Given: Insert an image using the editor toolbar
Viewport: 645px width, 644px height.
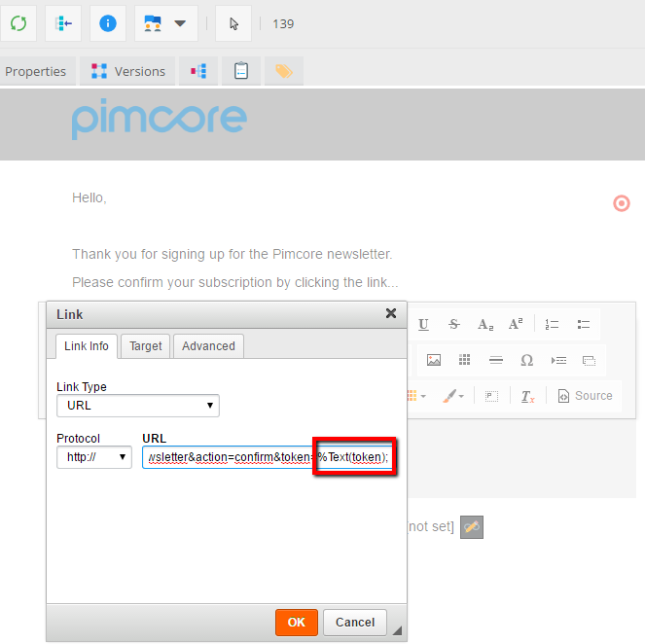Looking at the screenshot, I should pos(434,360).
